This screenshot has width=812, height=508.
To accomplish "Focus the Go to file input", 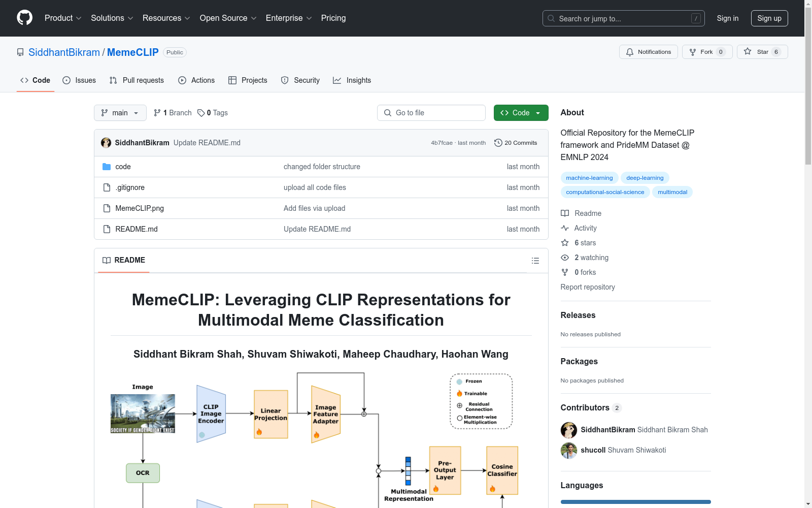I will [431, 113].
